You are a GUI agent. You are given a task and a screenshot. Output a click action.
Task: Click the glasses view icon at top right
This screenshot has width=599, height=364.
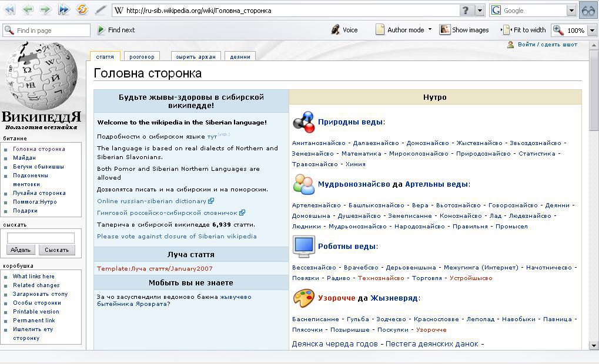pyautogui.click(x=588, y=11)
